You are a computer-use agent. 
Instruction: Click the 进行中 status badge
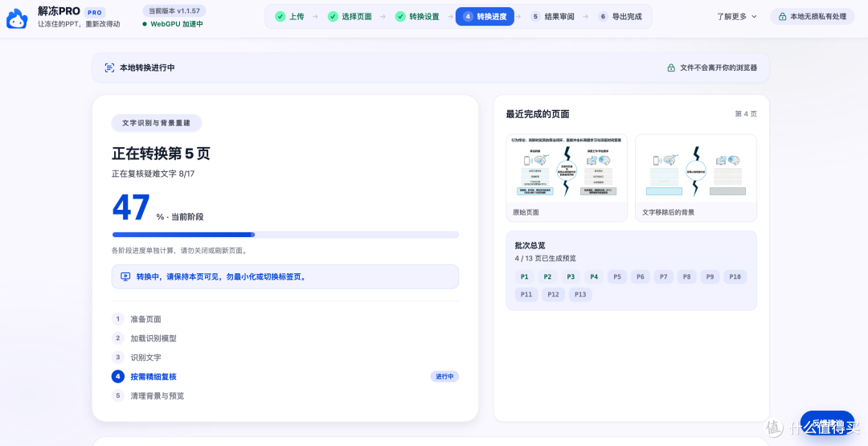(x=444, y=376)
